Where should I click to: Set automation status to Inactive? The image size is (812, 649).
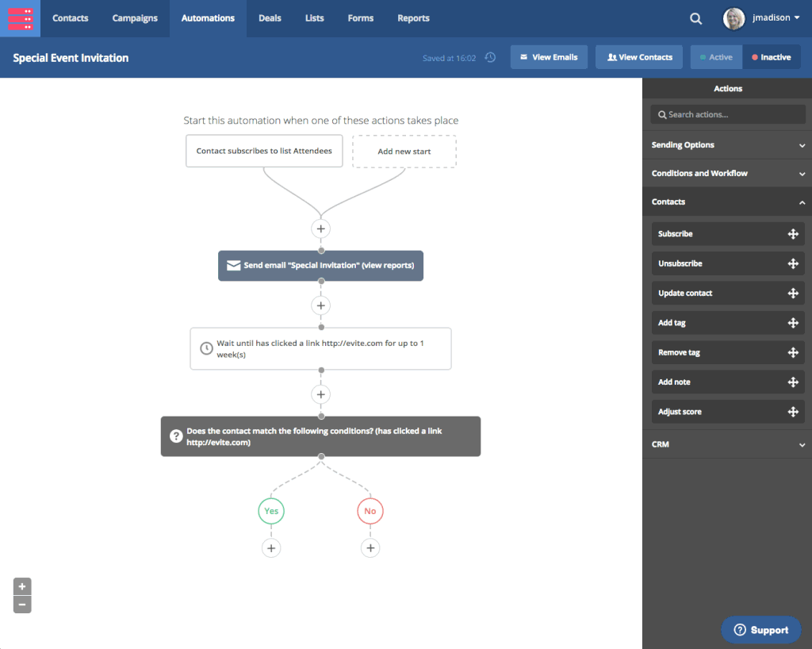coord(772,57)
